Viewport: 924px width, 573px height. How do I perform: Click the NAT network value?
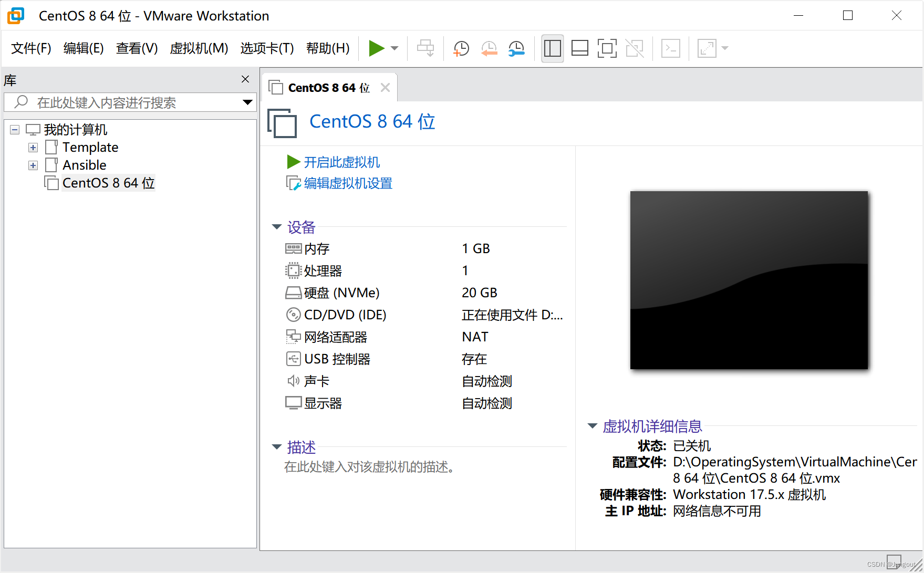coord(475,337)
